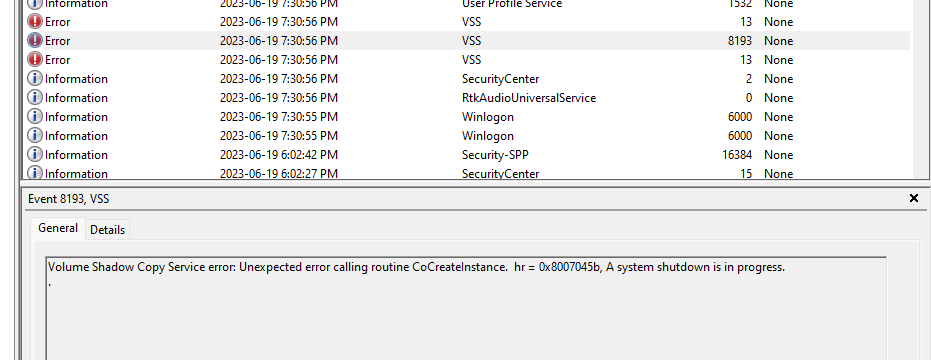Select the SecurityCenter event 15 at 6:02:27 PM
The image size is (931, 360).
[466, 173]
